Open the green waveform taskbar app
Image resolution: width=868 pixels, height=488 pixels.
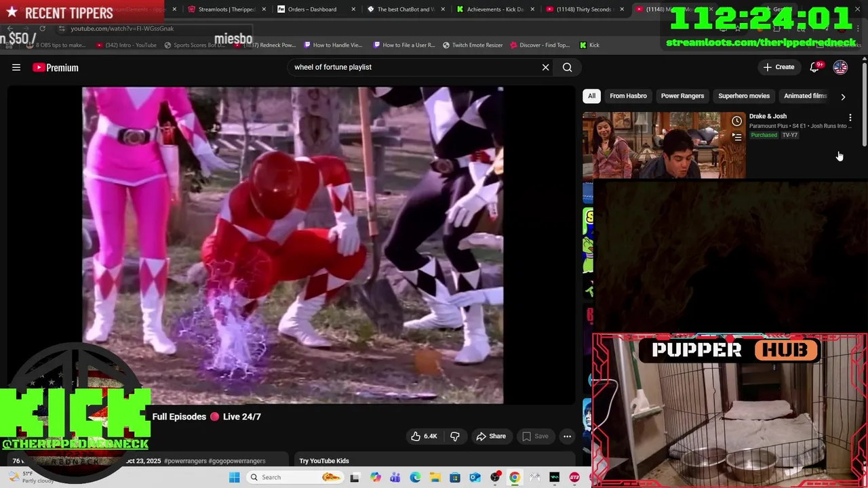[x=555, y=477]
